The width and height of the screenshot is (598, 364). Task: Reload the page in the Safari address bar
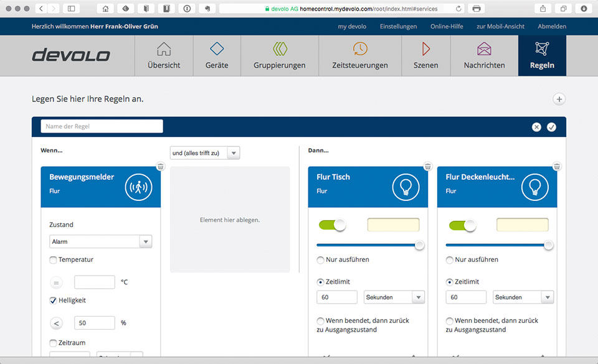point(459,9)
